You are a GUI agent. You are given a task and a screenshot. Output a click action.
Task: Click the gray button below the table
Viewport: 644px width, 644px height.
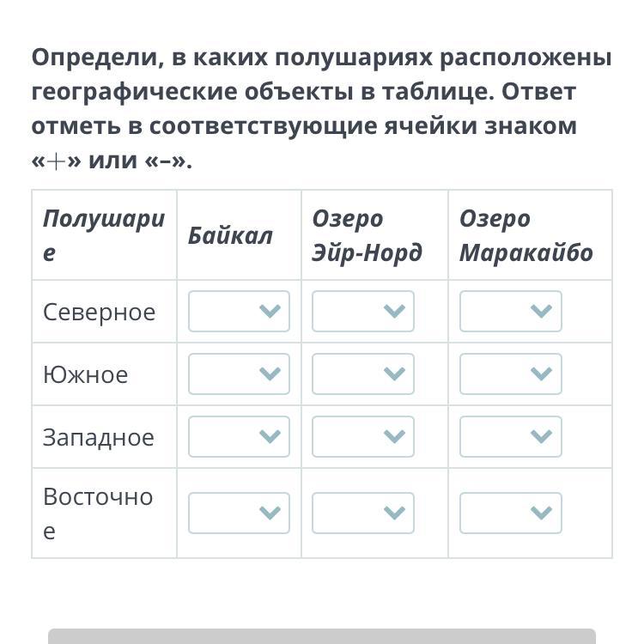pyautogui.click(x=322, y=635)
